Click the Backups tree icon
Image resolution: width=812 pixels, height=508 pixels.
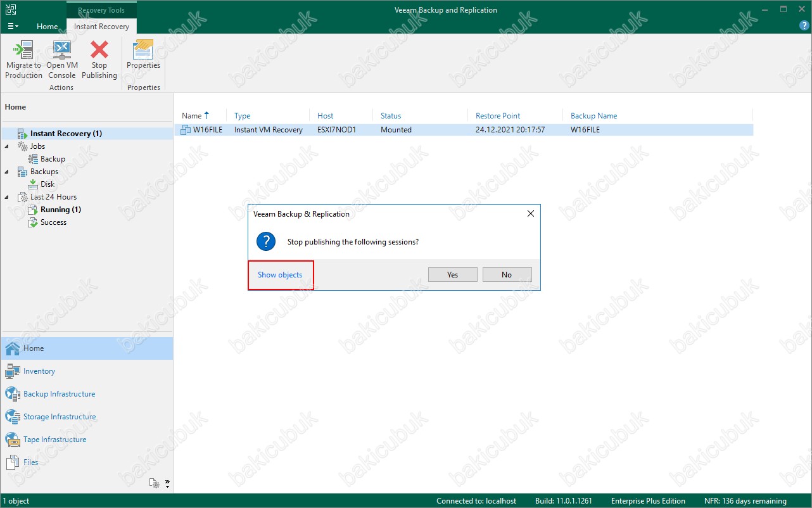[22, 172]
